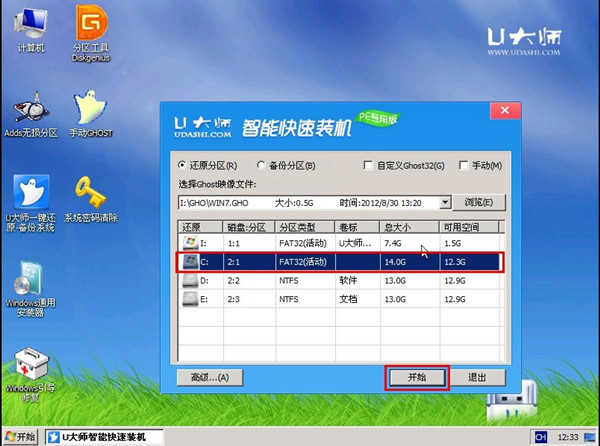Image resolution: width=600 pixels, height=446 pixels.
Task: Select the 备份分区(B) radio button
Action: (263, 166)
